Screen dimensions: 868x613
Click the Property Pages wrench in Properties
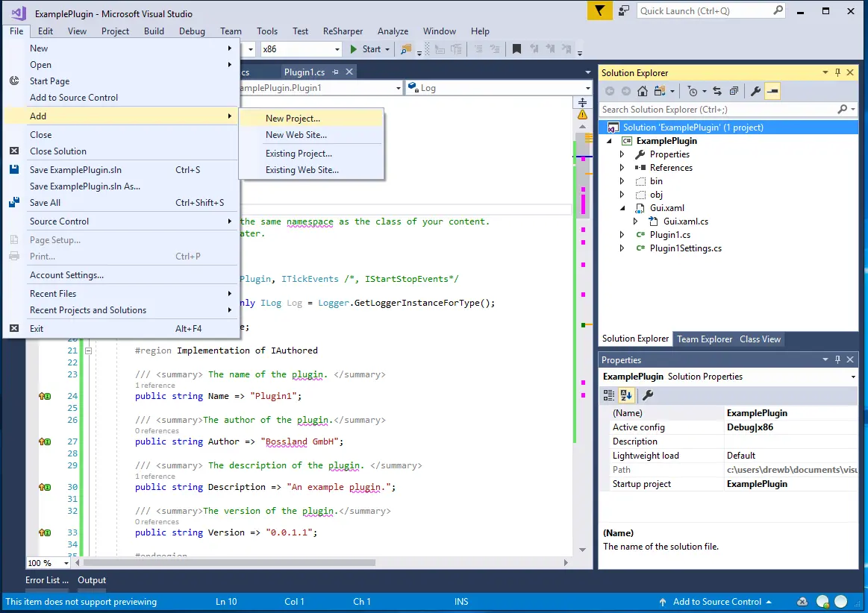(648, 395)
